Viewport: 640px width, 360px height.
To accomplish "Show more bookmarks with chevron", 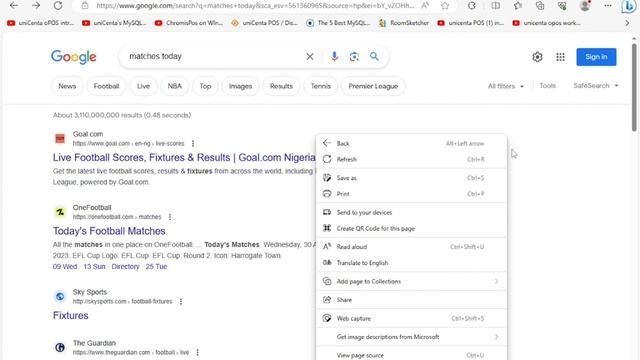I will pos(627,23).
